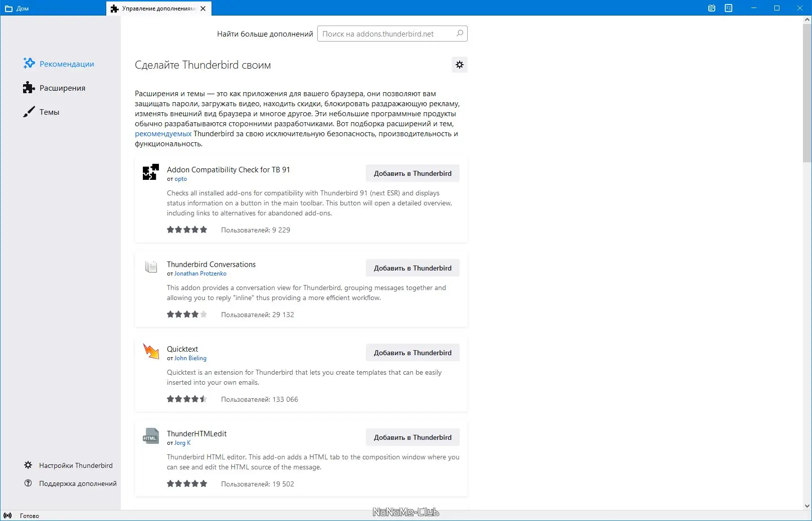Click the vertical scrollbar down arrow
The image size is (812, 521).
pyautogui.click(x=807, y=505)
